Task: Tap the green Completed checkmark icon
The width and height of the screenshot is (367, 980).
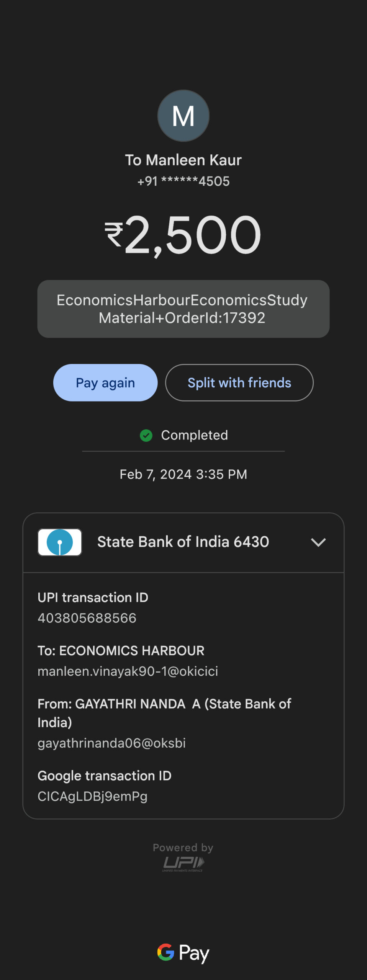Action: (146, 435)
